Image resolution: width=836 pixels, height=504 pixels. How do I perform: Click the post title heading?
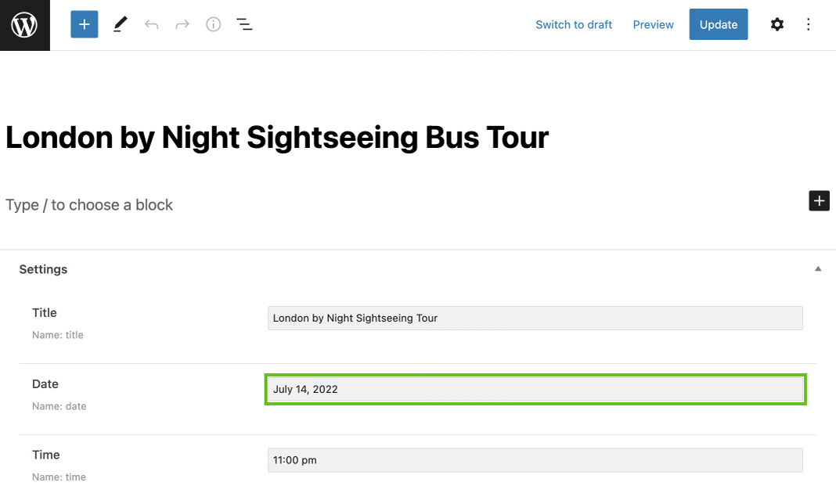pyautogui.click(x=277, y=138)
